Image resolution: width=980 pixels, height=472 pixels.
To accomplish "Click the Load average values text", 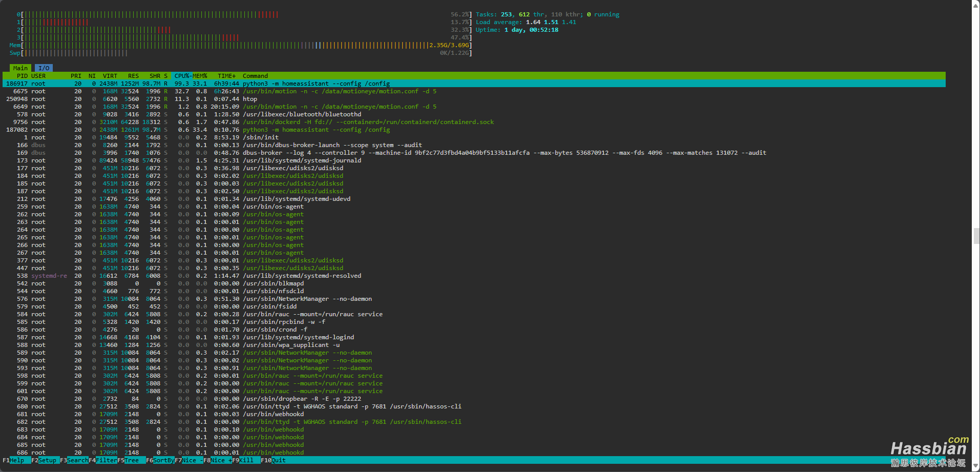I will tap(551, 22).
